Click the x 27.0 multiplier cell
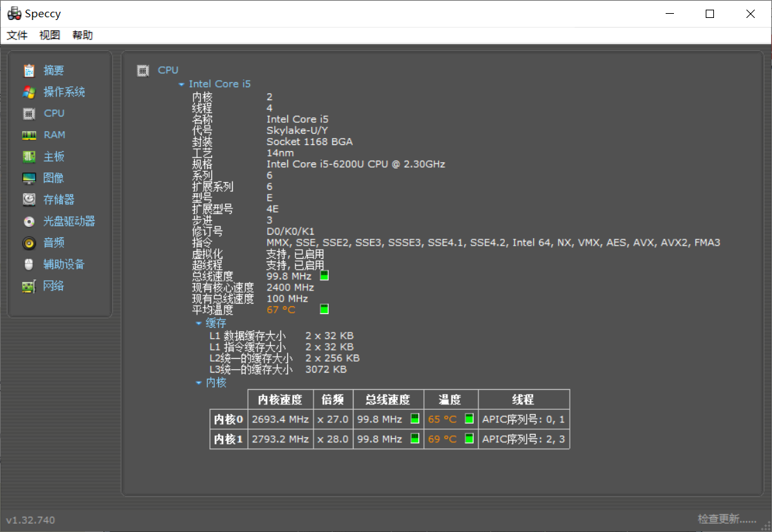772x532 pixels. tap(333, 420)
